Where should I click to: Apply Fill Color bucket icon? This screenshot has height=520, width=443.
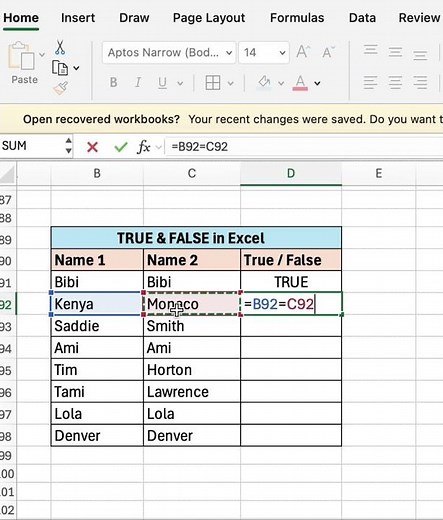click(x=265, y=83)
